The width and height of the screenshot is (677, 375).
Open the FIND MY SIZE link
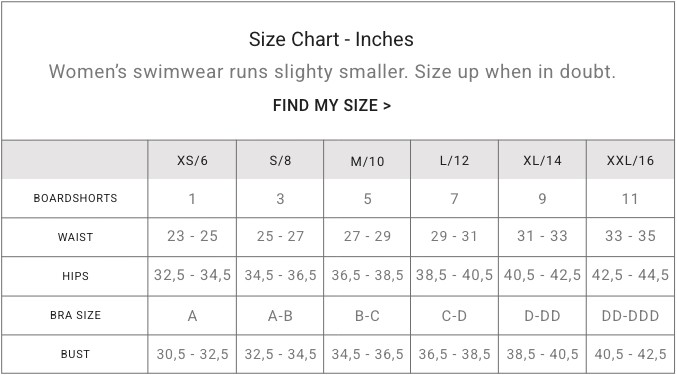tap(332, 105)
